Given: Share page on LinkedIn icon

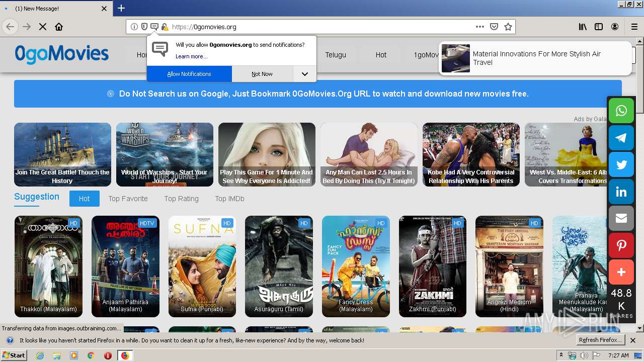Looking at the screenshot, I should [621, 192].
